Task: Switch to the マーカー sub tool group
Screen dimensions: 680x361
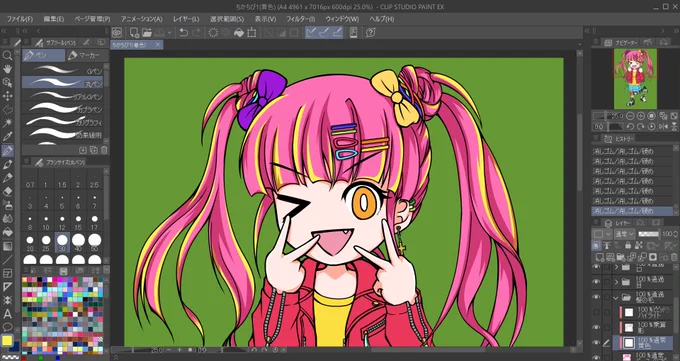Action: point(87,55)
